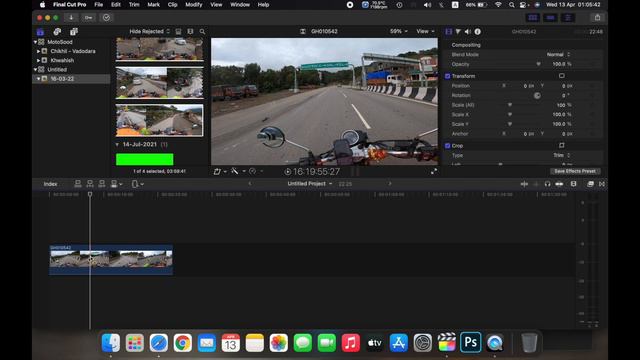The image size is (640, 360).
Task: Open the Mark menu
Action: [153, 5]
